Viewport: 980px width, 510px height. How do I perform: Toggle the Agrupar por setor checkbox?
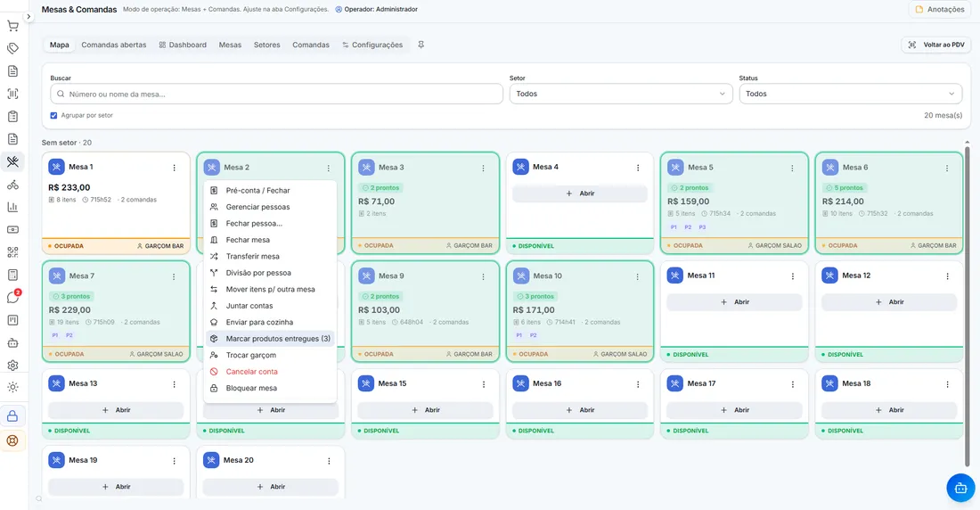(53, 116)
